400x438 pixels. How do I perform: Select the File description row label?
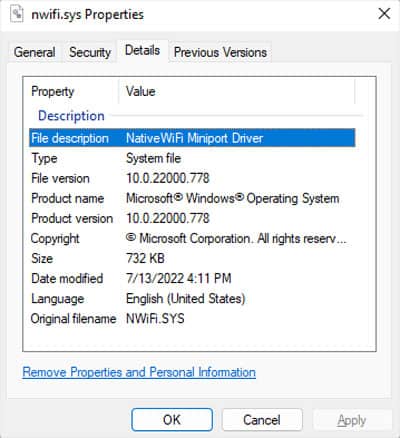point(70,138)
